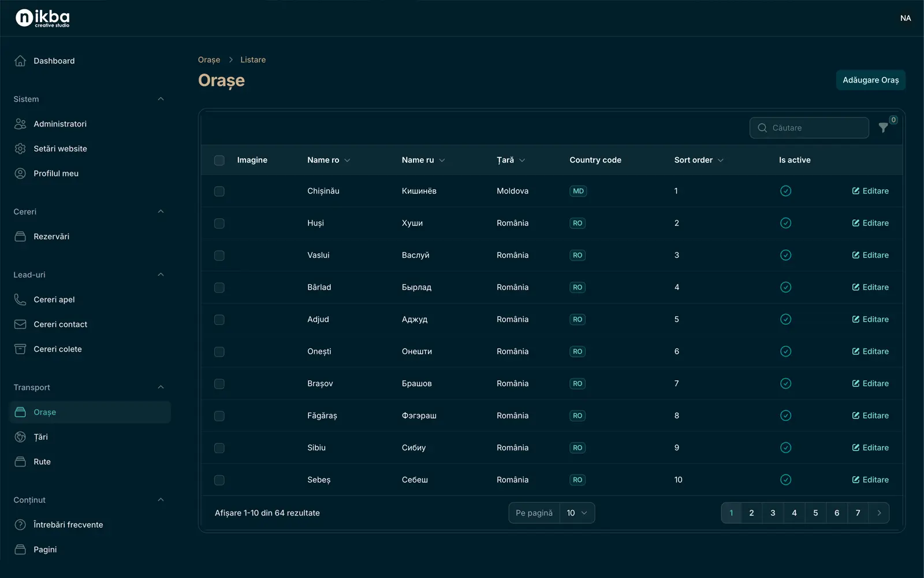Collapse the Transport sidebar section

pyautogui.click(x=161, y=387)
